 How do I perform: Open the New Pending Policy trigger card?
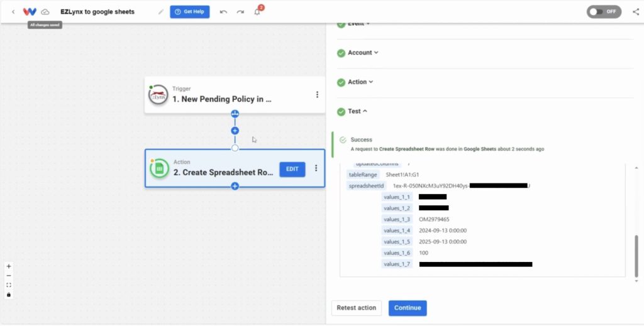point(235,95)
